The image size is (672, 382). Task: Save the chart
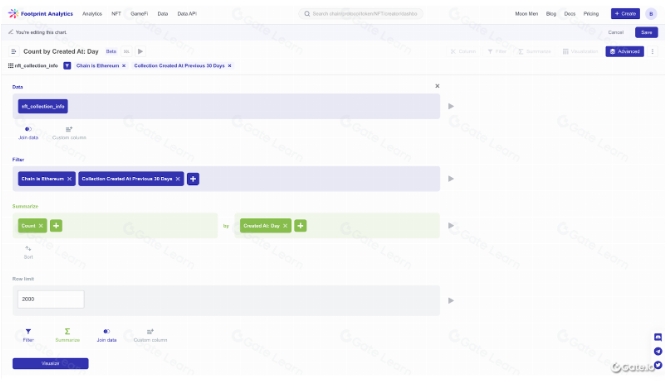pyautogui.click(x=647, y=32)
